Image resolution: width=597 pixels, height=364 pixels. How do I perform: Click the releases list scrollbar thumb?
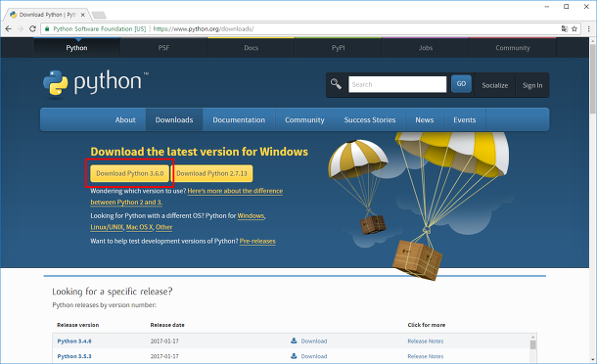pyautogui.click(x=533, y=344)
